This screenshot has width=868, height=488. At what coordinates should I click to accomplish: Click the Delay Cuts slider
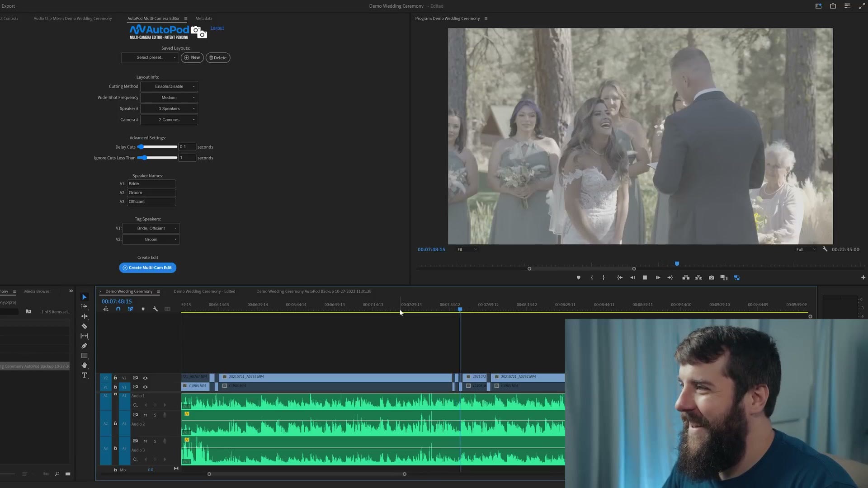coord(157,147)
